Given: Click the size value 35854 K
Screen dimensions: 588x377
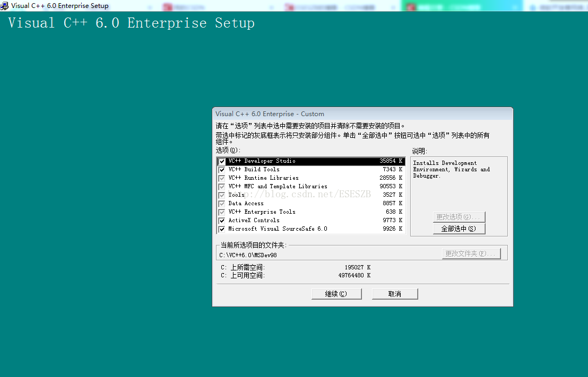Looking at the screenshot, I should (391, 161).
